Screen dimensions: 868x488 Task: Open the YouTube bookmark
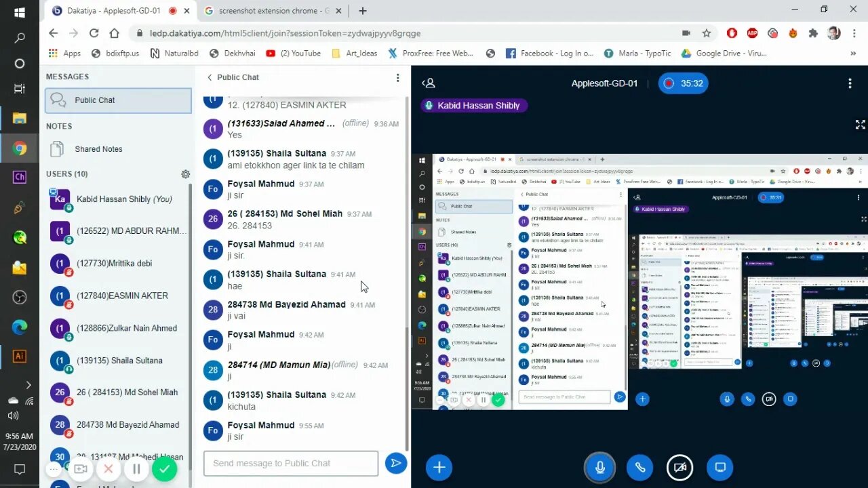(x=293, y=53)
